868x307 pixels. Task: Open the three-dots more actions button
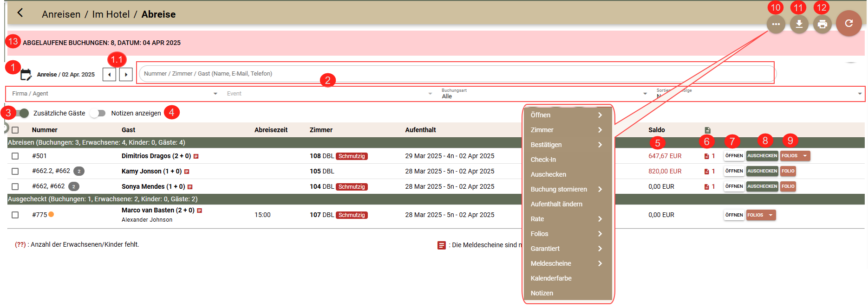(x=776, y=24)
